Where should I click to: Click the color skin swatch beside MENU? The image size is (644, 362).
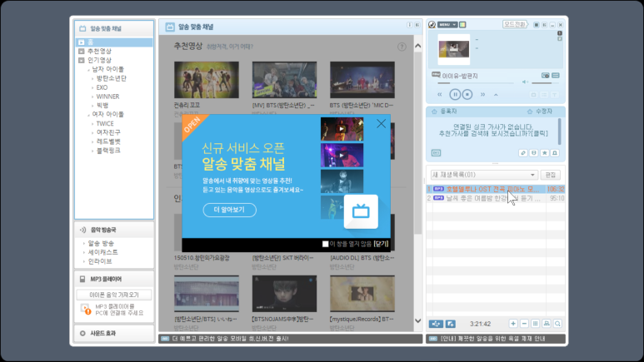coord(462,25)
